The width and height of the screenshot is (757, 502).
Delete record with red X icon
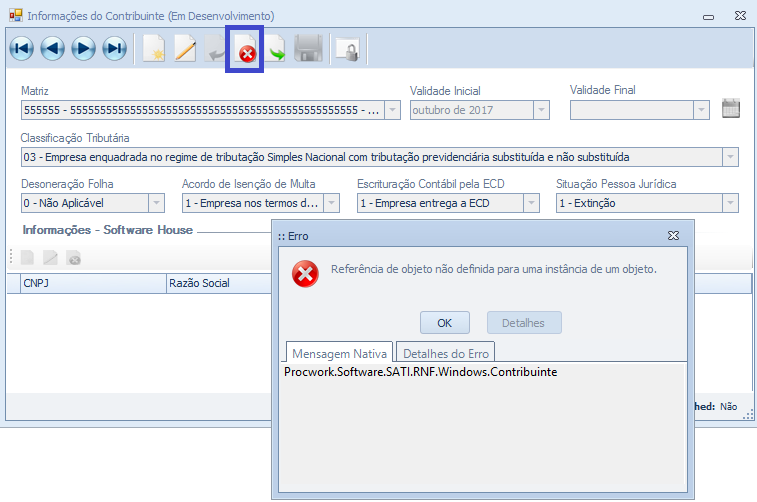click(245, 49)
